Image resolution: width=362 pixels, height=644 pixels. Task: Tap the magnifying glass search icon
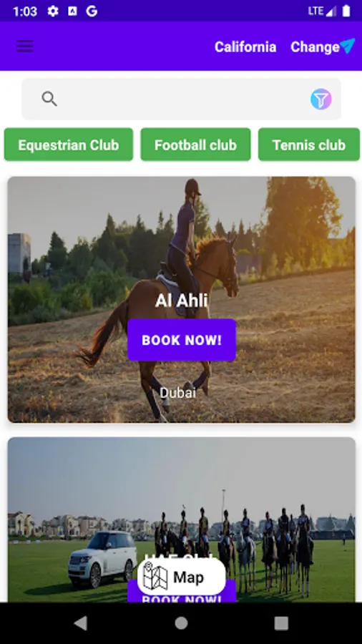coord(49,99)
